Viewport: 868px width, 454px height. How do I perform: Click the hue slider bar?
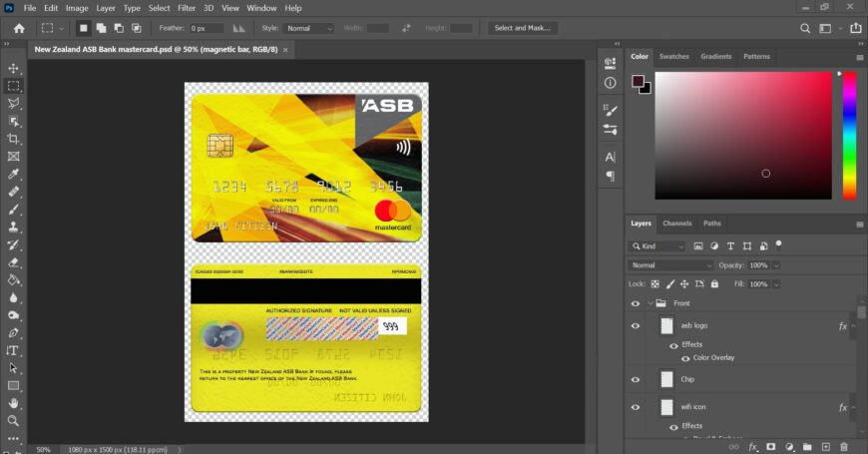point(850,136)
